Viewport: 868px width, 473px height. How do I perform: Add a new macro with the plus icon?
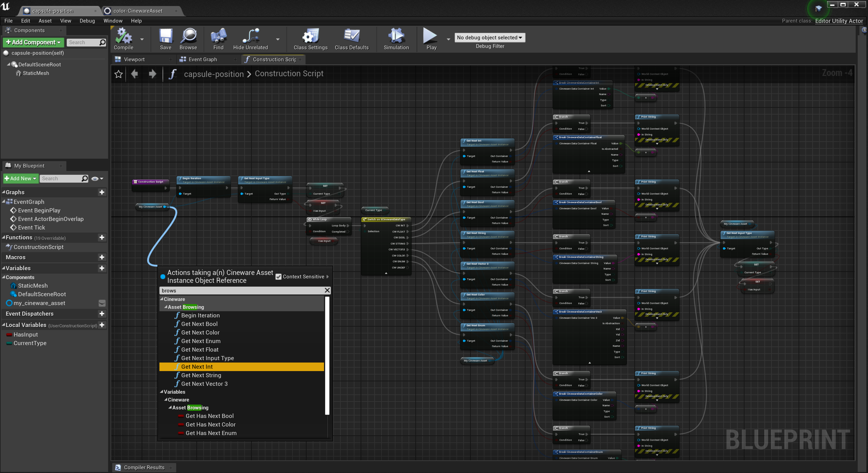click(102, 257)
